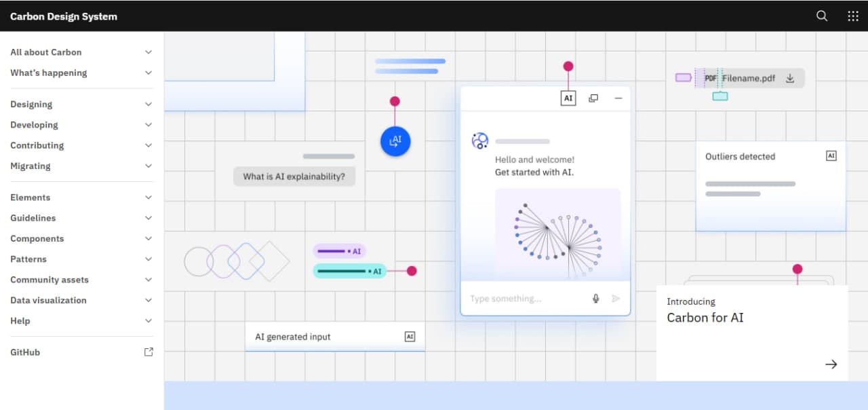The height and width of the screenshot is (410, 868).
Task: Click the download icon next to Filename.pdf
Action: click(790, 78)
